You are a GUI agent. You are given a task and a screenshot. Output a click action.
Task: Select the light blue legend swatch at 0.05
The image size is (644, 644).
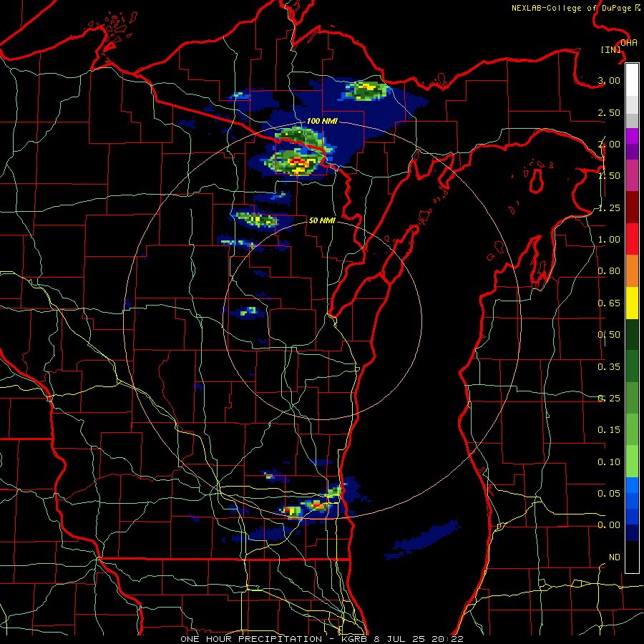tap(632, 485)
